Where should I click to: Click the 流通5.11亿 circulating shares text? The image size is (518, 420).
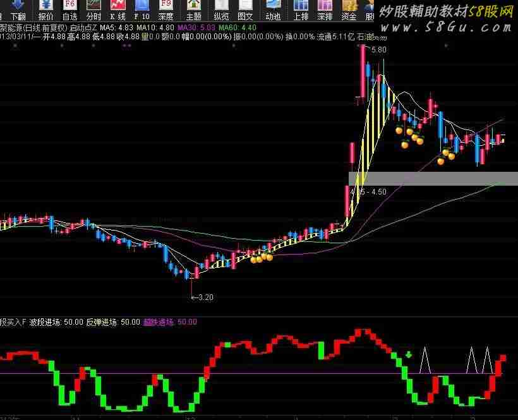pos(335,37)
